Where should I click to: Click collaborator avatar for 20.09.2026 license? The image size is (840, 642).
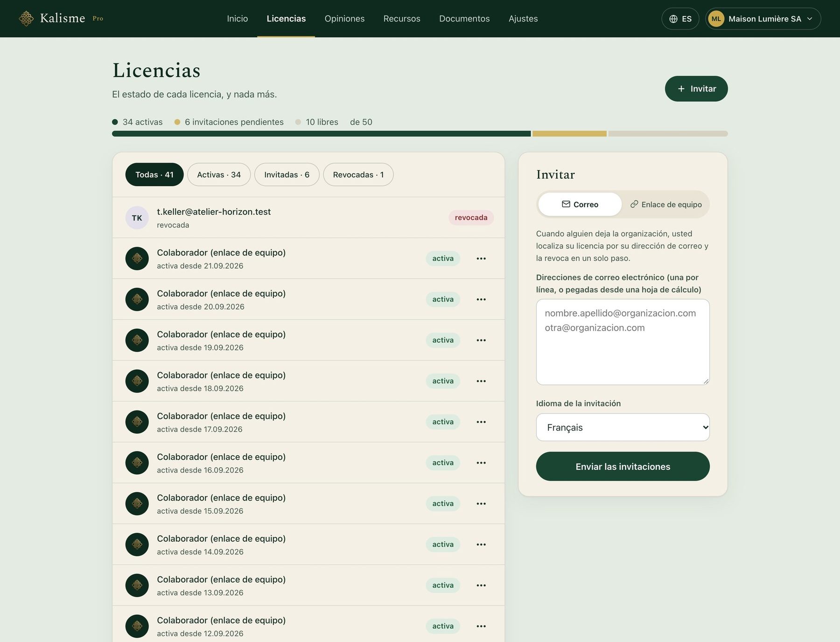click(x=137, y=299)
